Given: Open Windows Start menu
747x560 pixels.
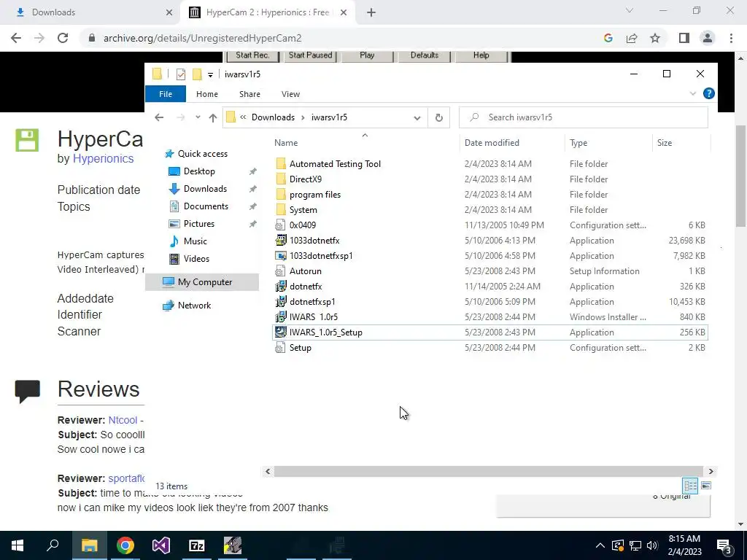Looking at the screenshot, I should [x=18, y=545].
